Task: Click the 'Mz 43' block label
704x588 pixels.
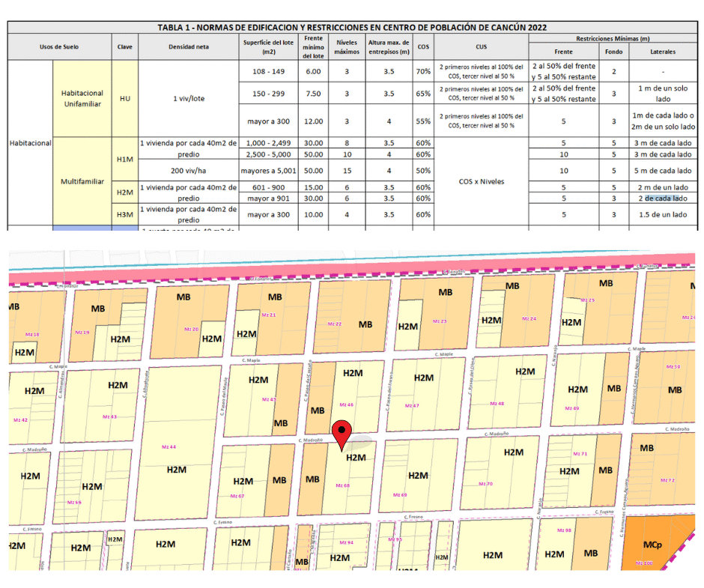Action: coord(109,417)
